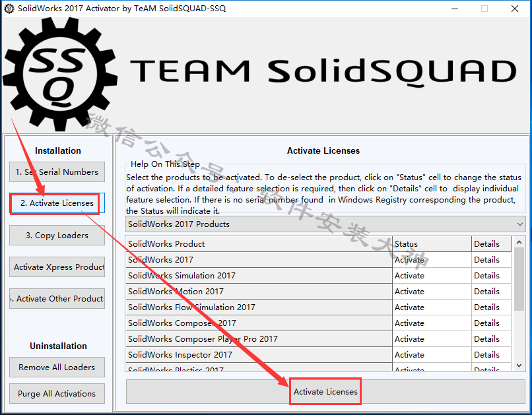
Task: Open Details for SolidWorks Motion 2017
Action: [491, 291]
